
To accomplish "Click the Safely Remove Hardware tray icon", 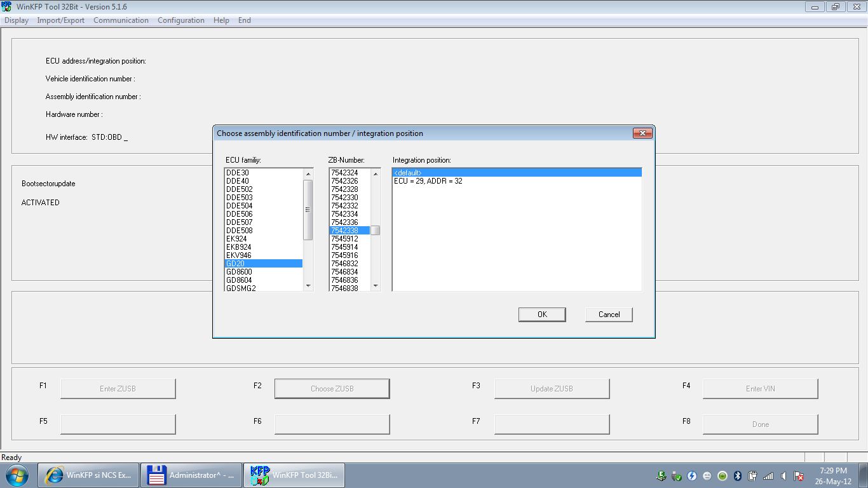I will pyautogui.click(x=677, y=475).
